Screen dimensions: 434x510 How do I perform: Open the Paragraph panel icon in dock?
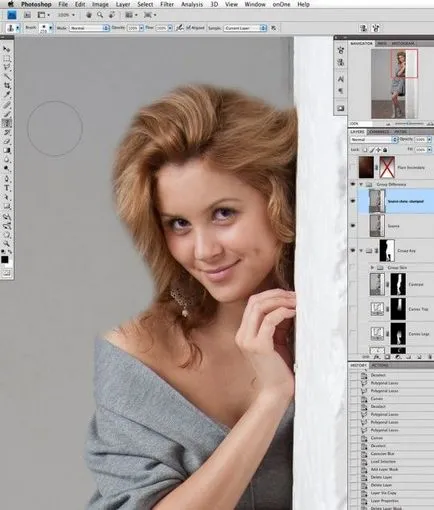(341, 91)
